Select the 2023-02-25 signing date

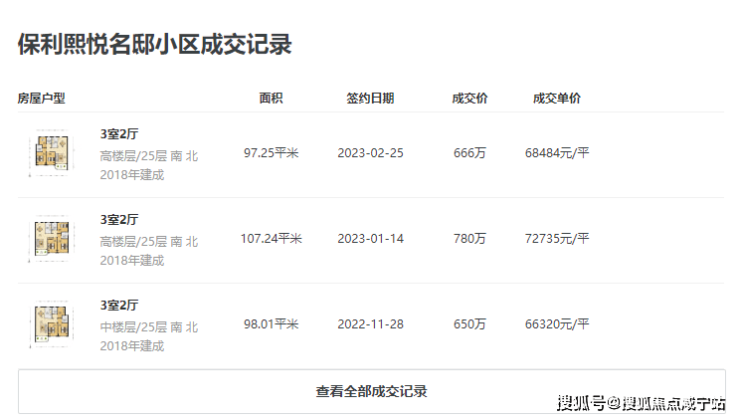tap(370, 153)
